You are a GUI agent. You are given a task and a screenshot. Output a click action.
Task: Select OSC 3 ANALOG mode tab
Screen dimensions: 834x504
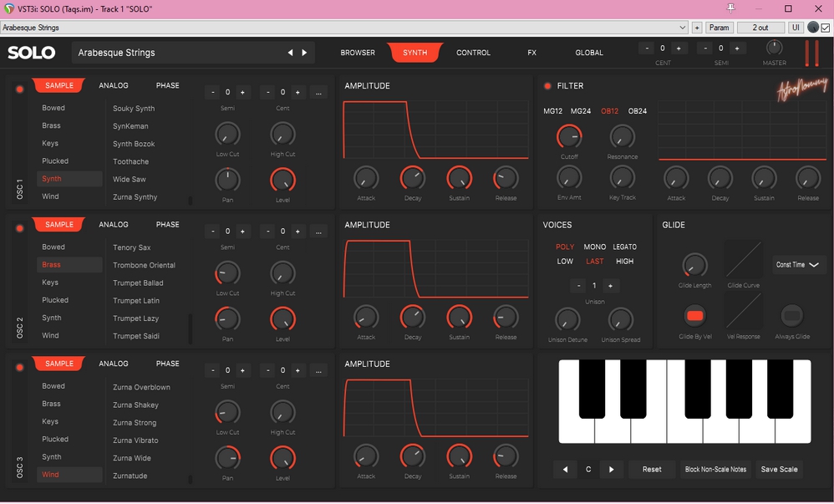[x=114, y=364]
